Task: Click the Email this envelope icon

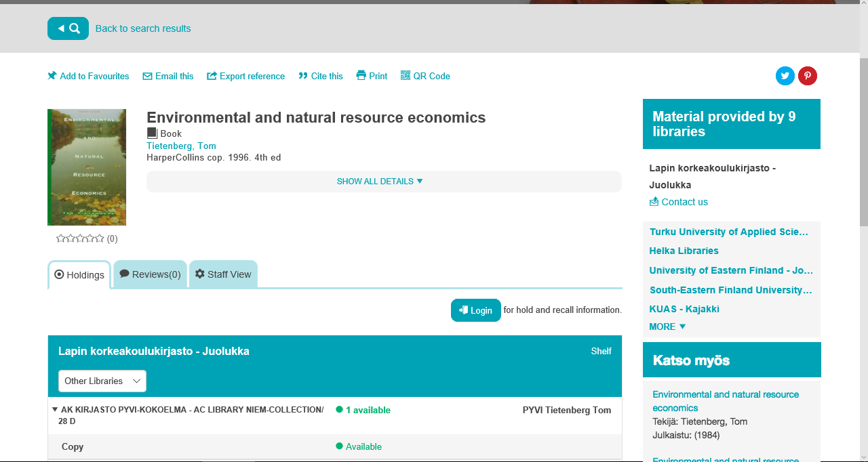Action: click(x=147, y=77)
